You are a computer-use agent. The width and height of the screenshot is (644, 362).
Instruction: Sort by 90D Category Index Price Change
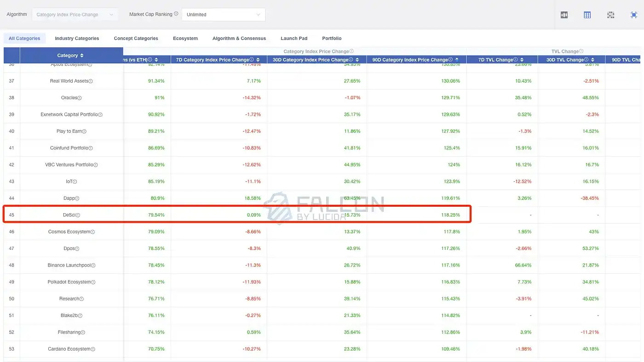[457, 60]
